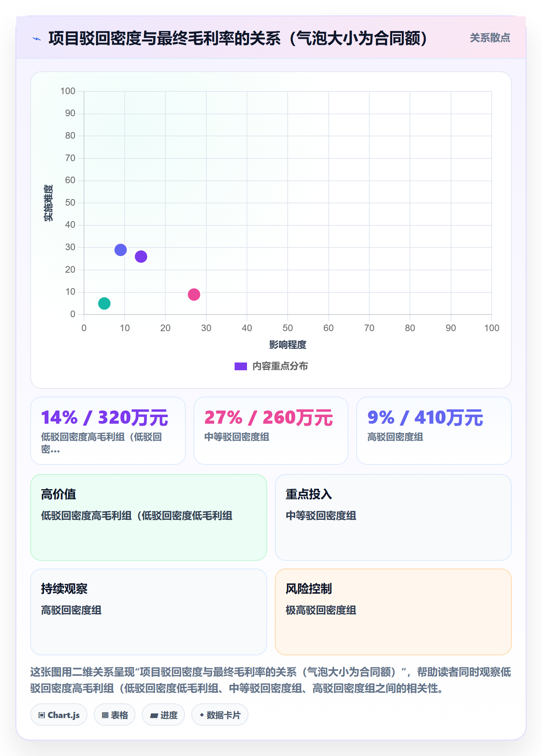Select the 9% / 410万元 stat value
This screenshot has width=542, height=756.
point(425,418)
